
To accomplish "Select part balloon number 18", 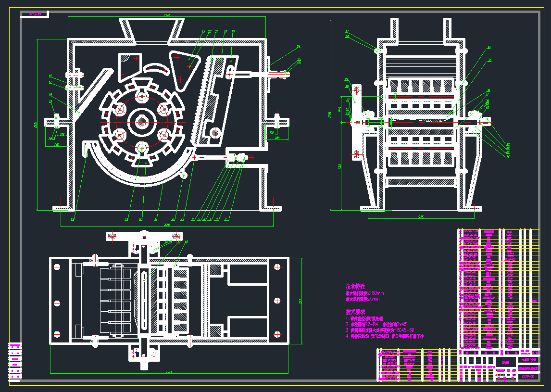I will (50, 76).
